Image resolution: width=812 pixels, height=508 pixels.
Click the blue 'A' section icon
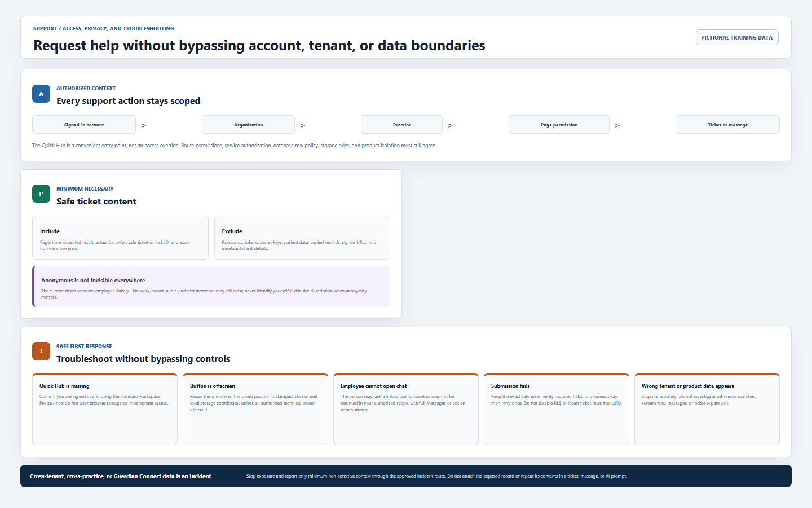(x=41, y=94)
